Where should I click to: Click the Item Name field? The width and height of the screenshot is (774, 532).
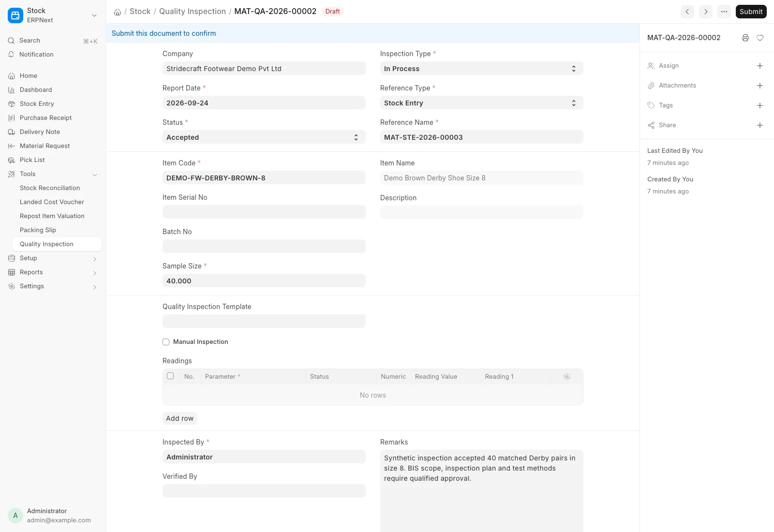(x=481, y=178)
